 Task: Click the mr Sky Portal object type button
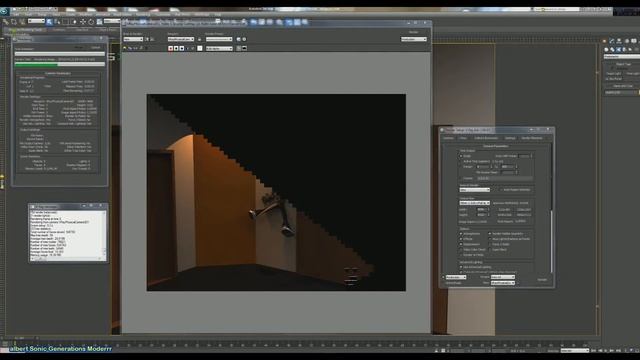coord(613,79)
